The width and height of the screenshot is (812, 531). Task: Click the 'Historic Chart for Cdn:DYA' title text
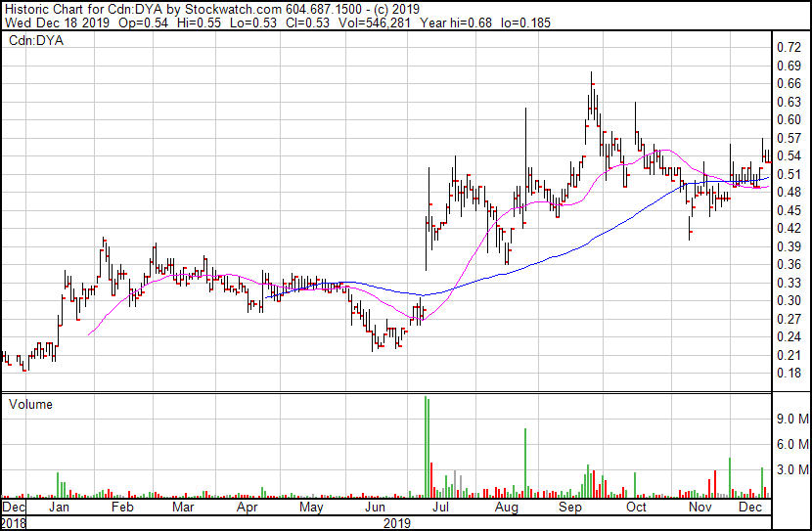[83, 10]
